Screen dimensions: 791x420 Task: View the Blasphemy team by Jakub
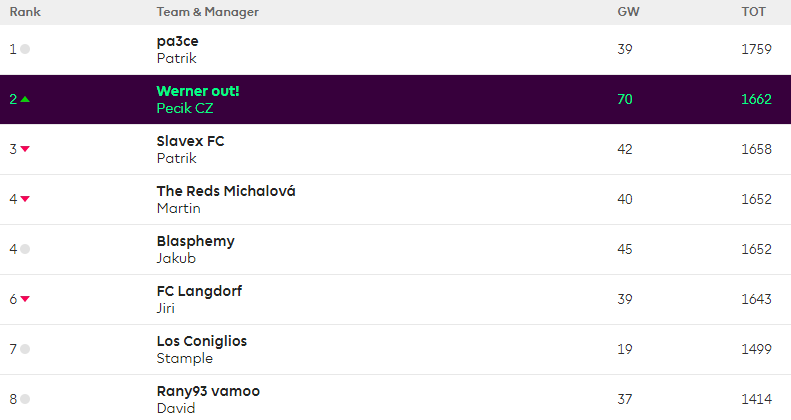pyautogui.click(x=196, y=241)
